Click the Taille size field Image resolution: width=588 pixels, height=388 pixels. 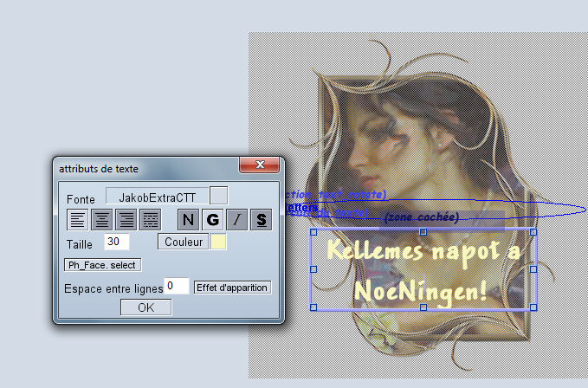[117, 242]
